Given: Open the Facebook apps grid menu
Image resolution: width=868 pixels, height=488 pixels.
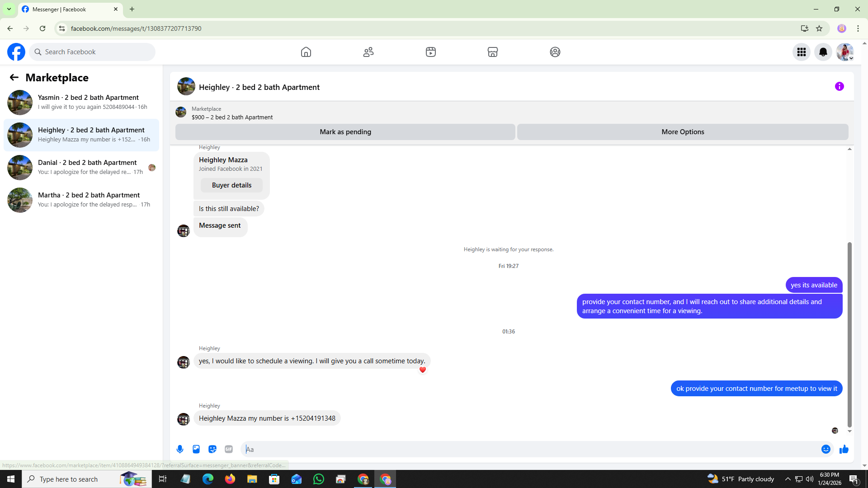Looking at the screenshot, I should 801,52.
